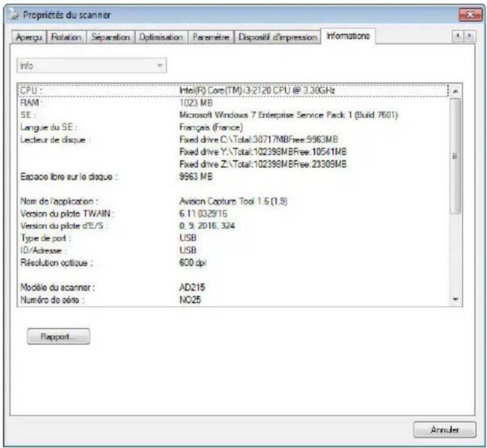The width and height of the screenshot is (487, 448).
Task: Select Espace libre sur le disque row
Action: [x=233, y=177]
